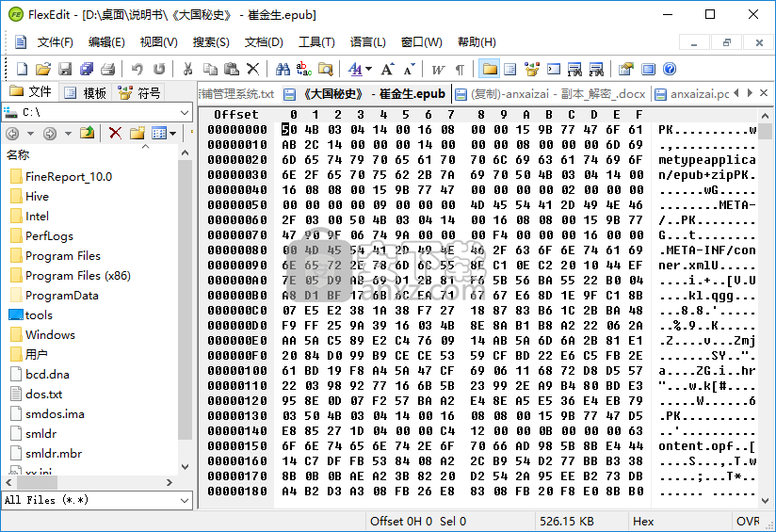Screen dimensions: 776x532
Task: Toggle the symbols panel toolbar icon
Action: click(532, 69)
